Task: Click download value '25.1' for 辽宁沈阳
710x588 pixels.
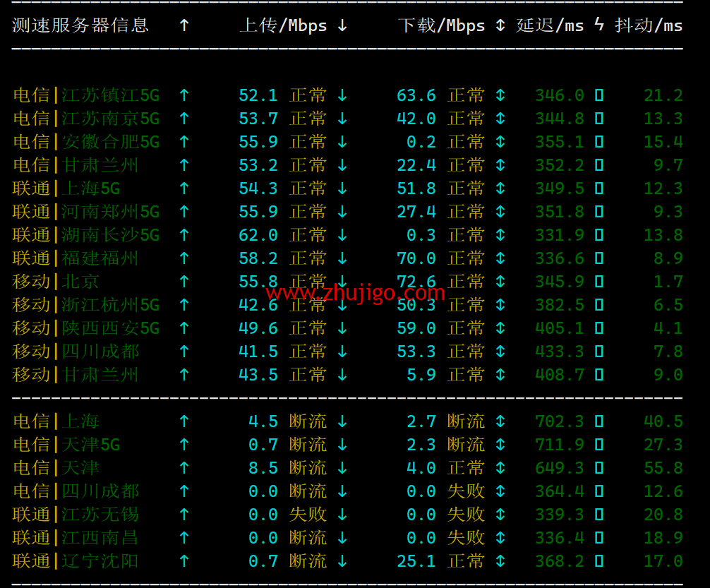Action: click(416, 561)
